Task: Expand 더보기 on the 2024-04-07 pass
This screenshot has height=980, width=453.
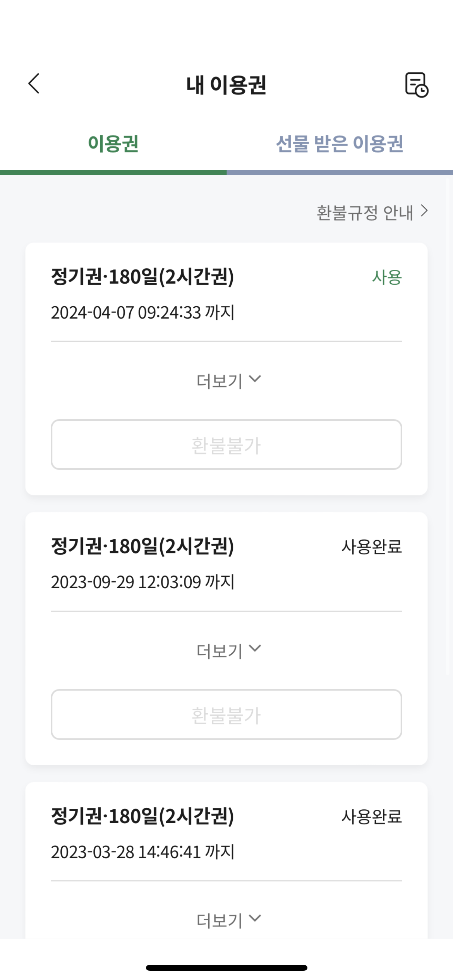Action: pos(228,381)
